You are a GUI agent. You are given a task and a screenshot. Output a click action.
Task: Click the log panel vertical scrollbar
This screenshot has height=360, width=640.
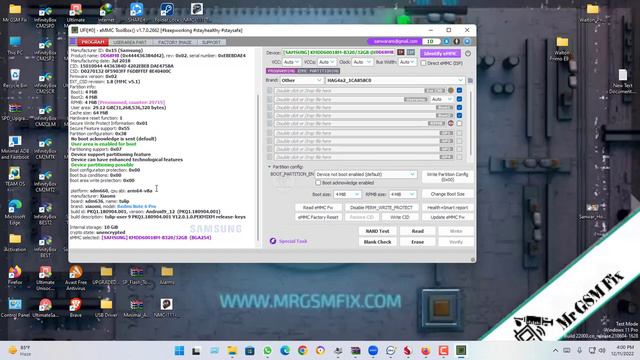click(x=258, y=167)
